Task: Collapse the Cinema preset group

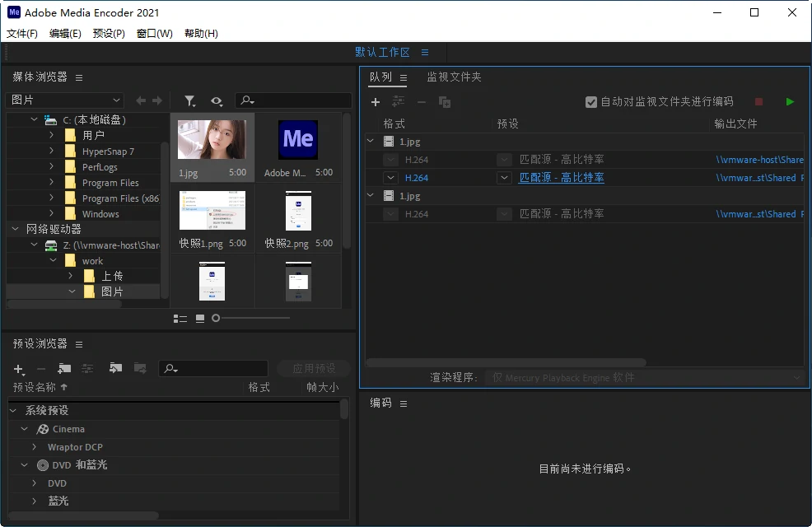Action: tap(25, 429)
